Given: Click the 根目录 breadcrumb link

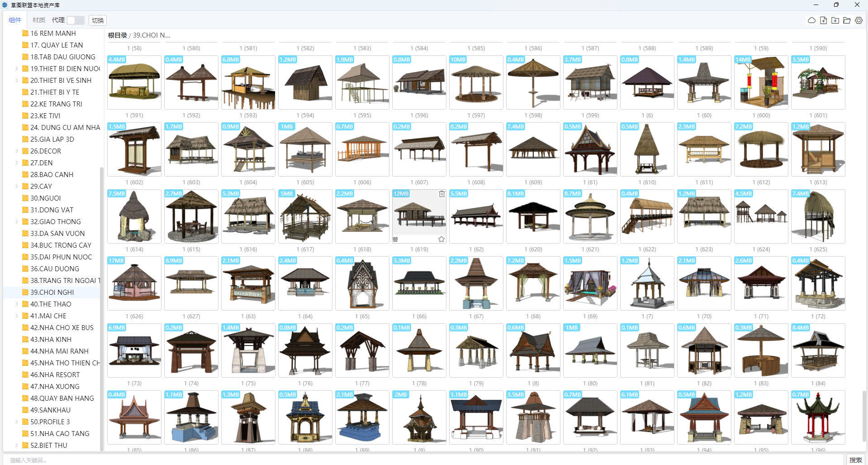Looking at the screenshot, I should 117,35.
